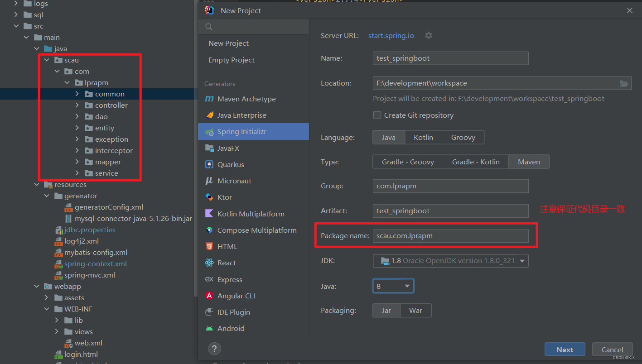The image size is (642, 364).
Task: Click the Next button
Action: coord(565,350)
